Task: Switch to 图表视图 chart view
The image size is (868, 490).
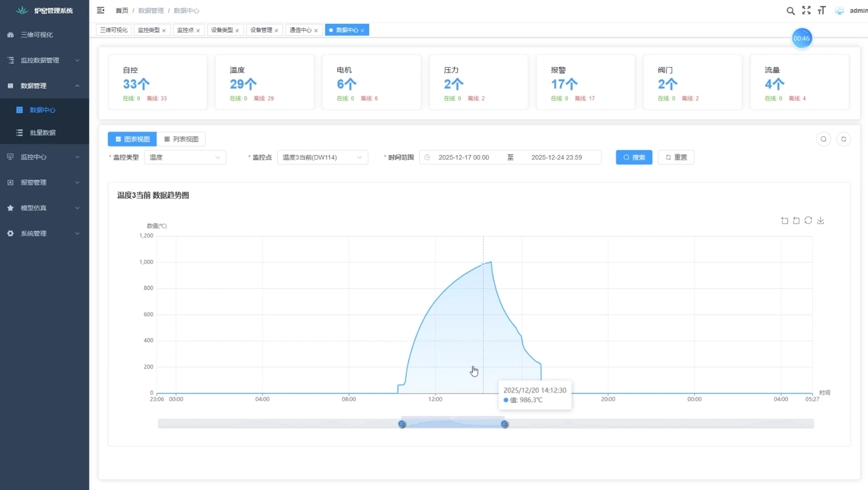Action: (x=132, y=139)
